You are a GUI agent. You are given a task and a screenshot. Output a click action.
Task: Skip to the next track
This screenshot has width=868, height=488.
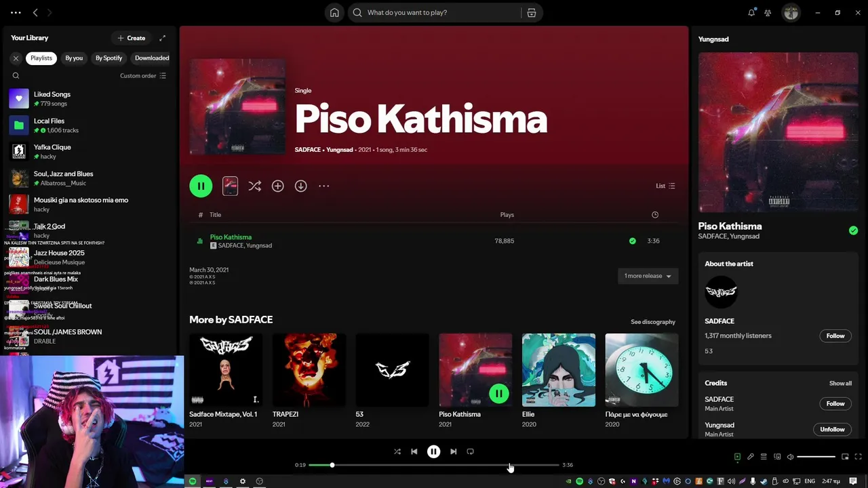[x=453, y=451]
